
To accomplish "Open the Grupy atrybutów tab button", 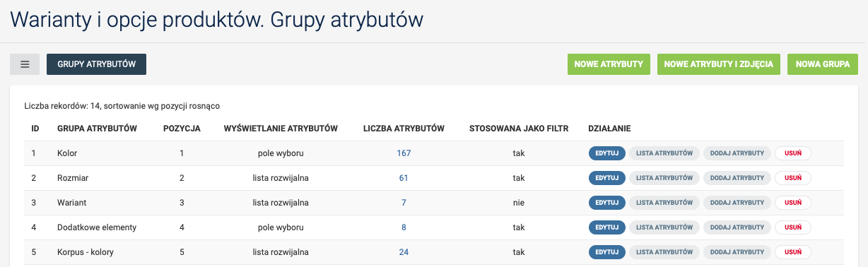I will point(96,64).
